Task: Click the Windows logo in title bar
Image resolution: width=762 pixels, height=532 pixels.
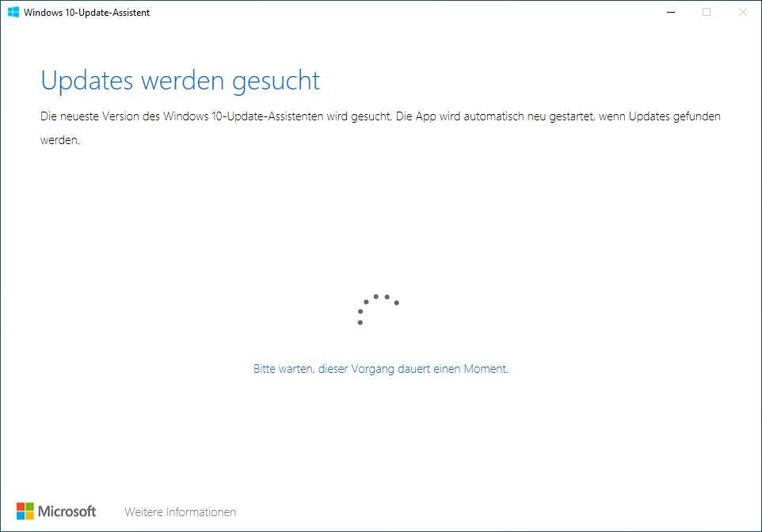Action: (x=13, y=13)
